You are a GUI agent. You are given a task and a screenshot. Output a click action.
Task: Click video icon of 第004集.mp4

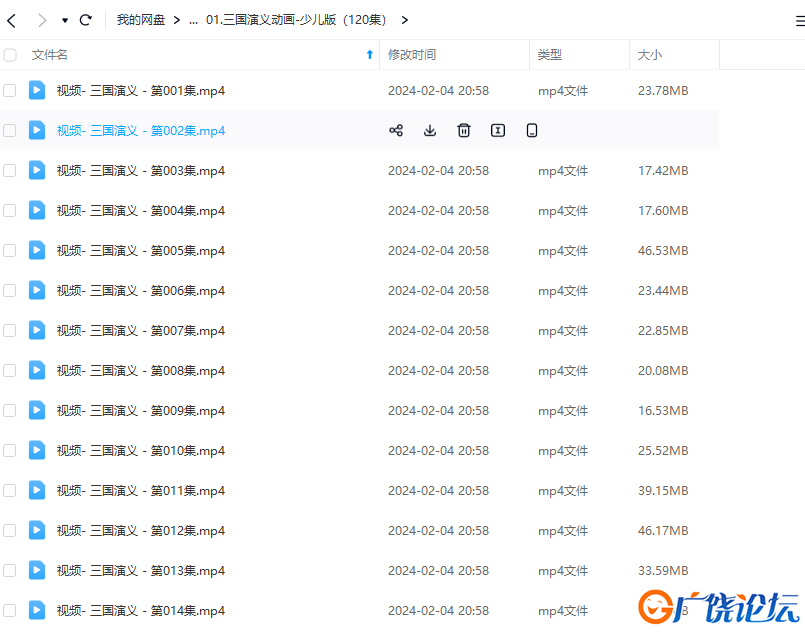click(36, 210)
